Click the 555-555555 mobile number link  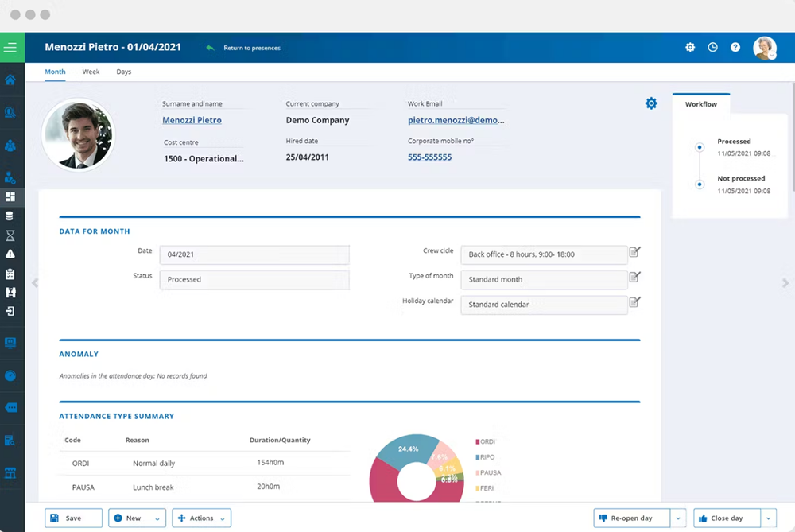click(429, 157)
